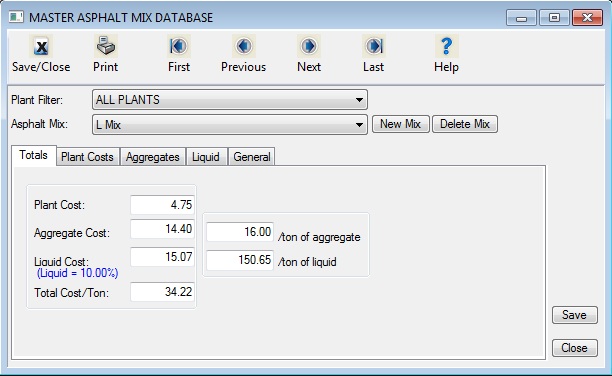
Task: Click the 'Asphalt Mix:' label
Action: pos(39,124)
